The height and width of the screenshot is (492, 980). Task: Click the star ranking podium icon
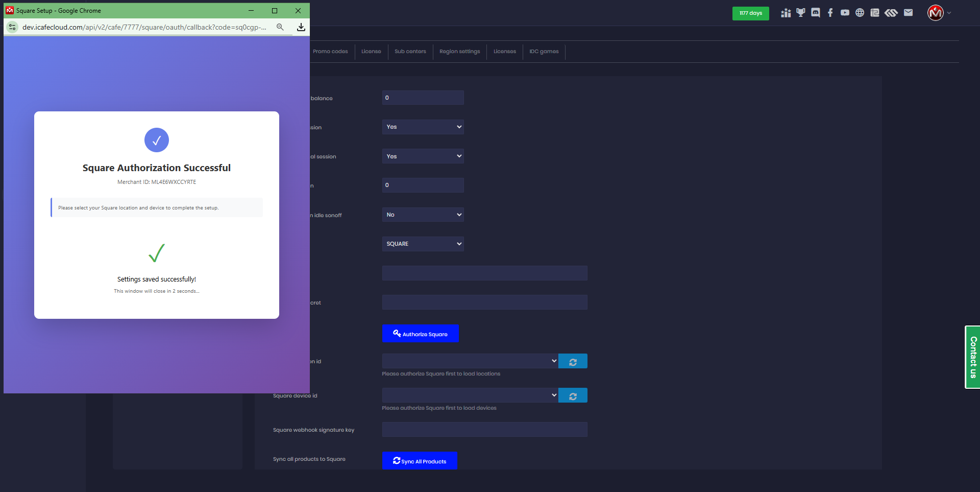[786, 13]
